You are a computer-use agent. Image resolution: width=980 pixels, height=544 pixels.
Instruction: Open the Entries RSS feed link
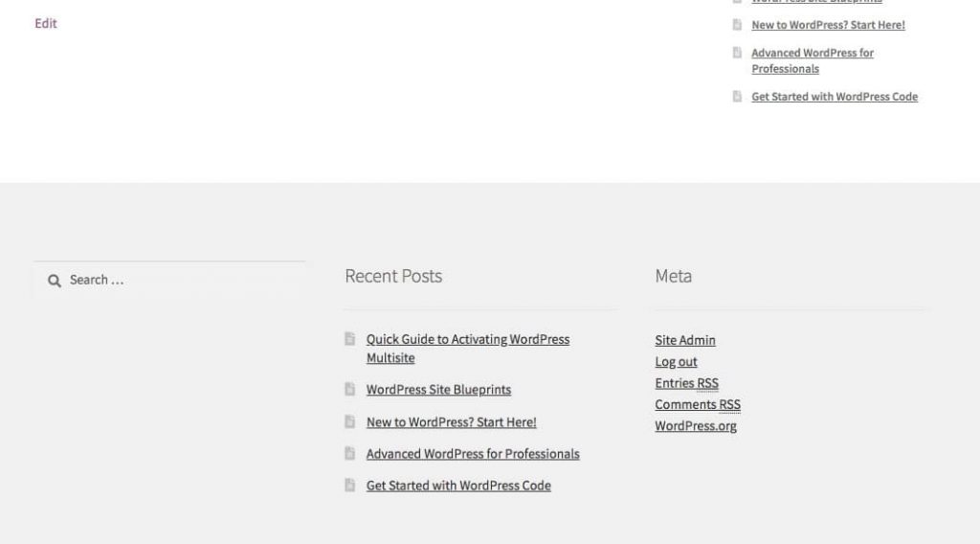pos(686,383)
